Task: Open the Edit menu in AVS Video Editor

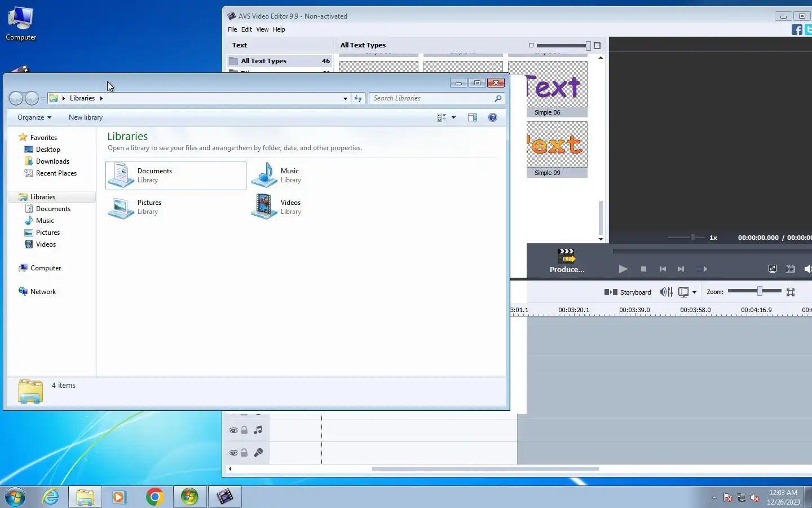Action: pos(246,29)
